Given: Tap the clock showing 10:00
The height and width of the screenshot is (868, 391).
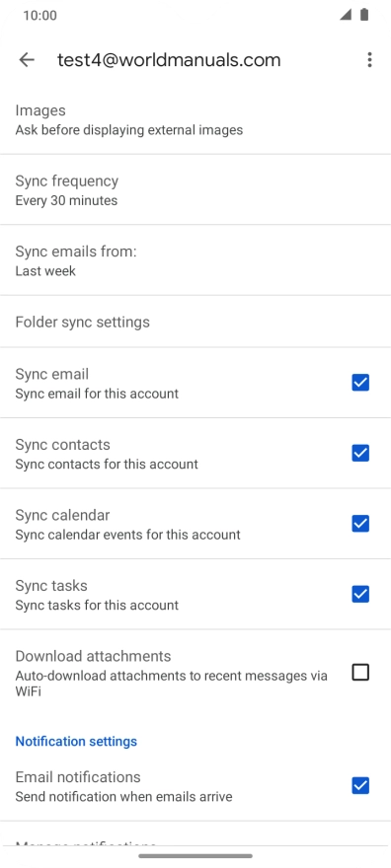Looking at the screenshot, I should coord(39,16).
